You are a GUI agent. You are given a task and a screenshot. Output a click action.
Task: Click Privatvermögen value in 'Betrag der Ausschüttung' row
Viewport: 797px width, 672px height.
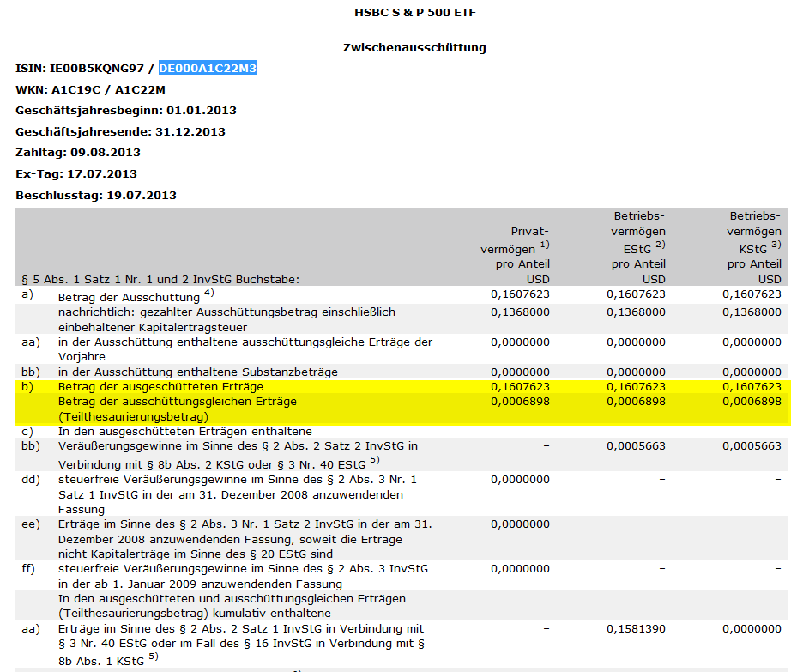pos(520,294)
